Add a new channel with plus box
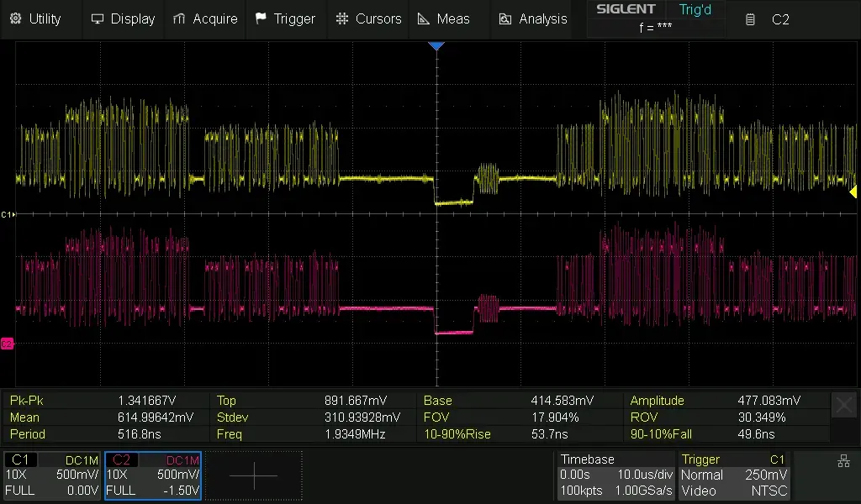Viewport: 861px width, 504px height. (253, 475)
